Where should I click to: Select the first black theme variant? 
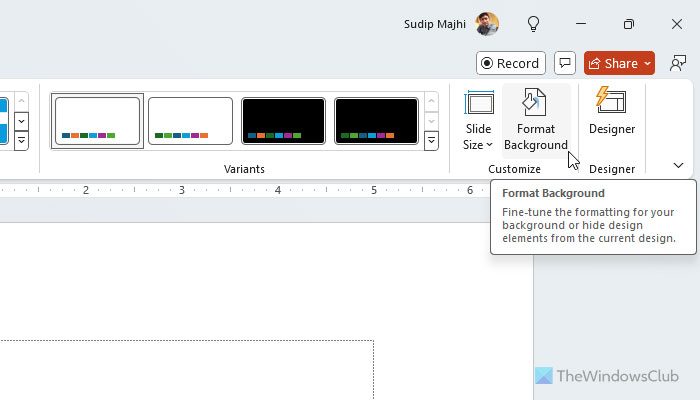[x=283, y=121]
